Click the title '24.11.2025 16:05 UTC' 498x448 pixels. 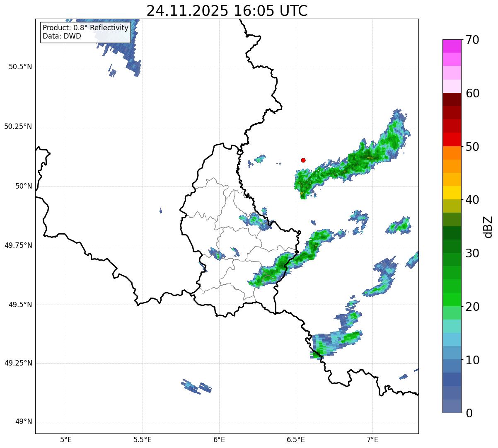tap(227, 10)
